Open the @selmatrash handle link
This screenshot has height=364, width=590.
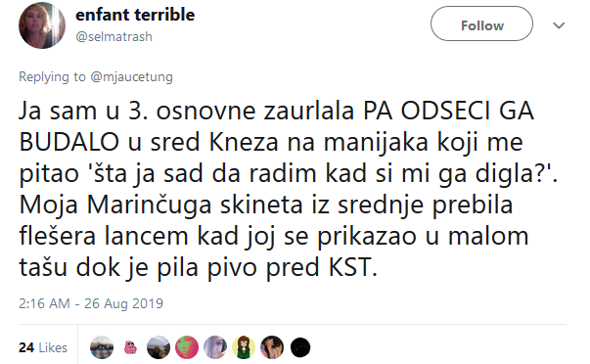click(x=114, y=37)
